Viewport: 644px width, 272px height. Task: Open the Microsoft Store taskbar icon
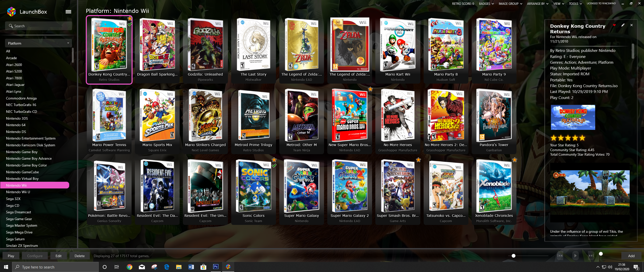204,267
